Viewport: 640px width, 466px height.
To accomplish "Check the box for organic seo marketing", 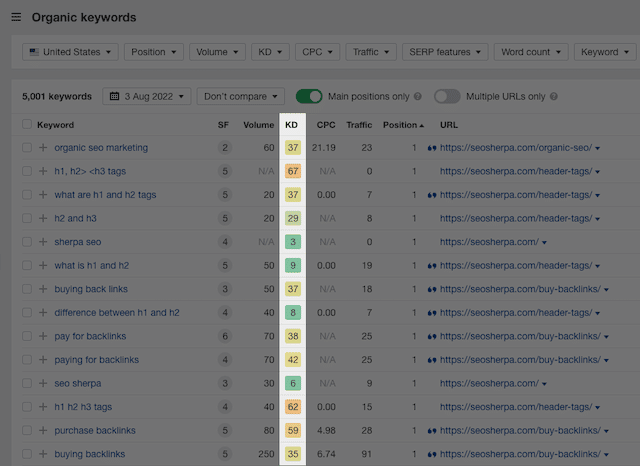I will pos(27,147).
